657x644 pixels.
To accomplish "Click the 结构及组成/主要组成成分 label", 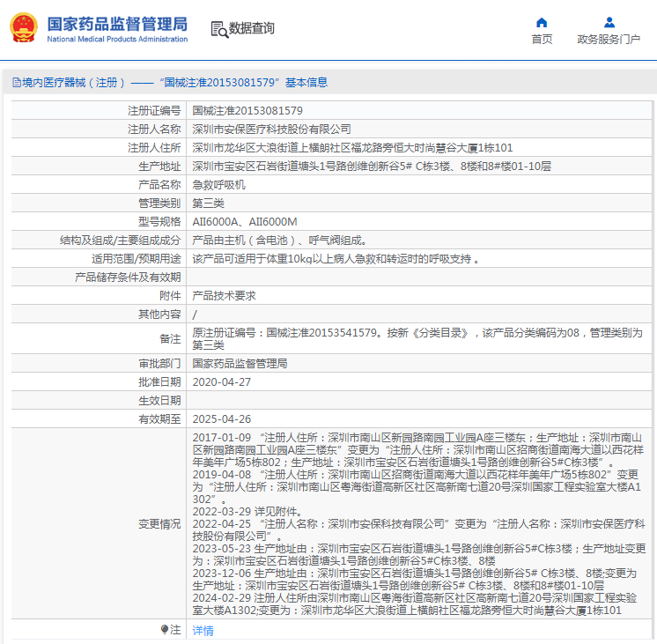I will 121,241.
